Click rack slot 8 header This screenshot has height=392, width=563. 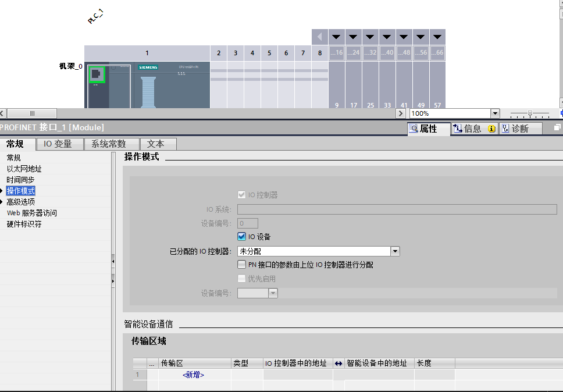pyautogui.click(x=320, y=53)
